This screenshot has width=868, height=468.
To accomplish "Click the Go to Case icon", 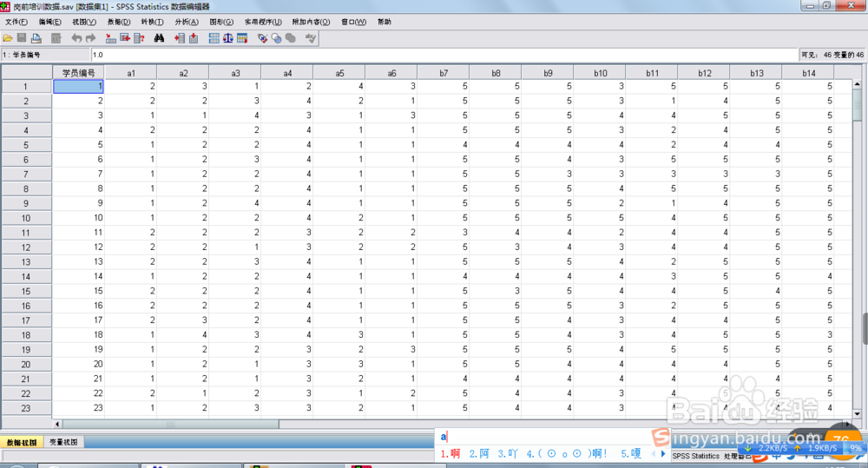I will tap(111, 38).
